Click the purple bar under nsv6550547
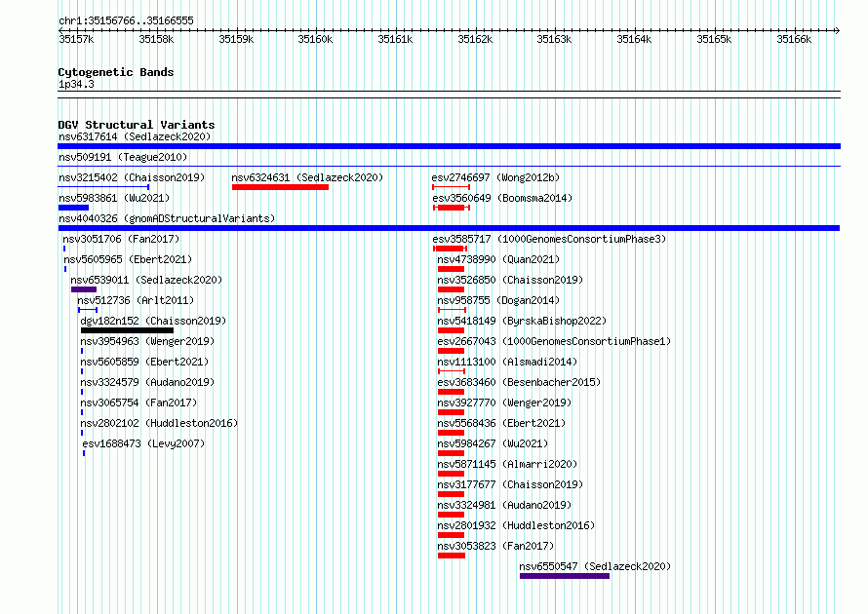This screenshot has height=614, width=868. [x=565, y=576]
